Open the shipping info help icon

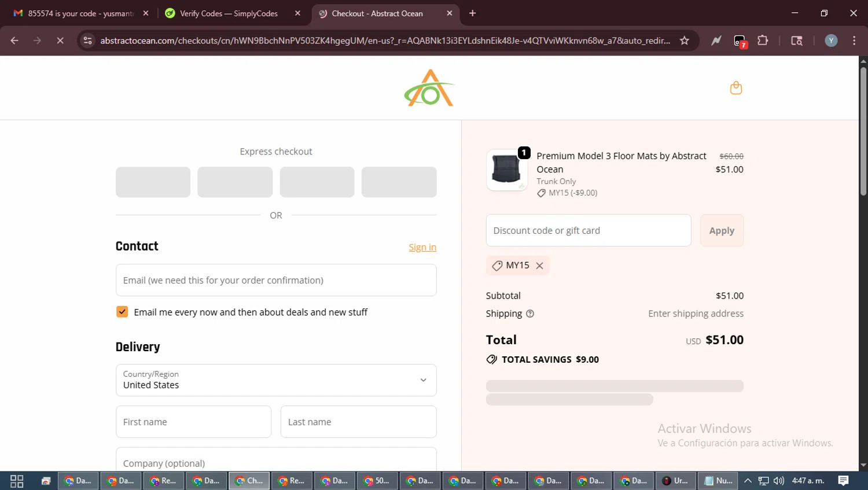point(530,314)
